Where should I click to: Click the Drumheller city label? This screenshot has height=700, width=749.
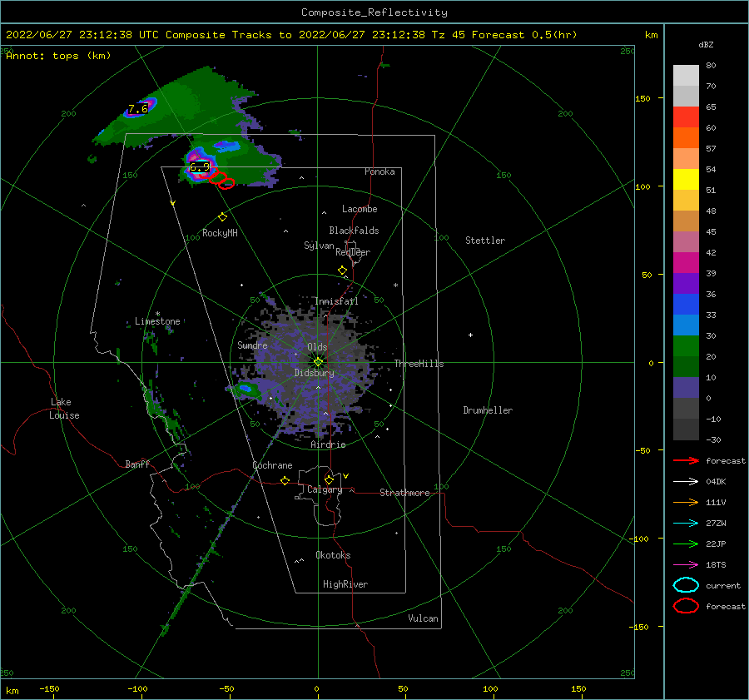[488, 410]
